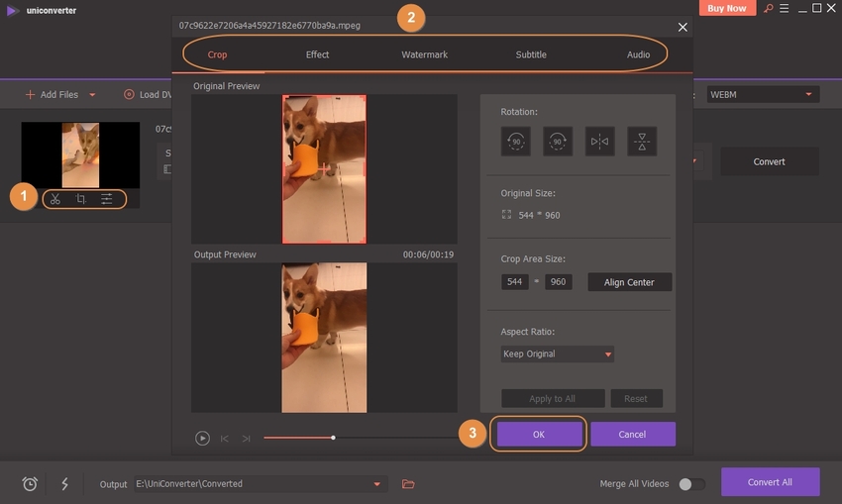The image size is (842, 504).
Task: Open the effects sliders icon
Action: tap(107, 199)
